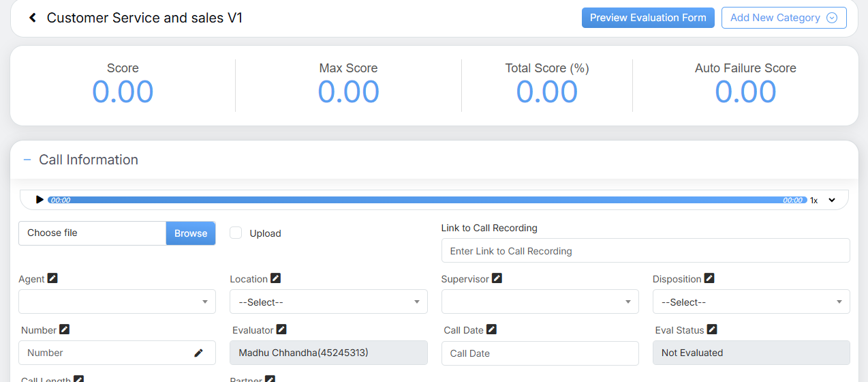Viewport: 868px width, 382px height.
Task: Open the Location select dropdown
Action: 328,302
